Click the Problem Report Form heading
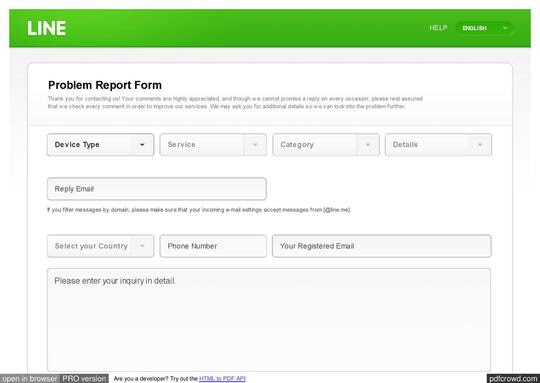The width and height of the screenshot is (540, 383). click(x=105, y=85)
